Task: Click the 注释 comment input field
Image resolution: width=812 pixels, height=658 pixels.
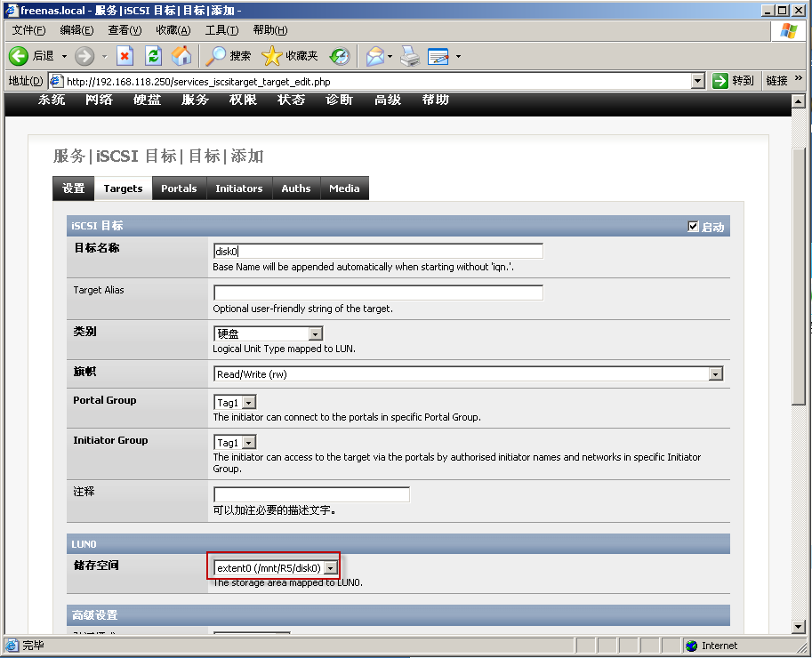Action: (312, 494)
